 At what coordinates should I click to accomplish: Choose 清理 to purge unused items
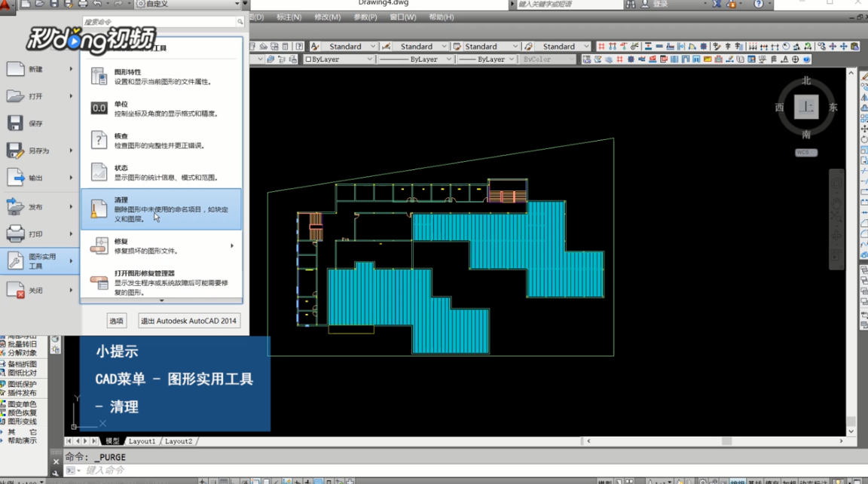(x=161, y=209)
